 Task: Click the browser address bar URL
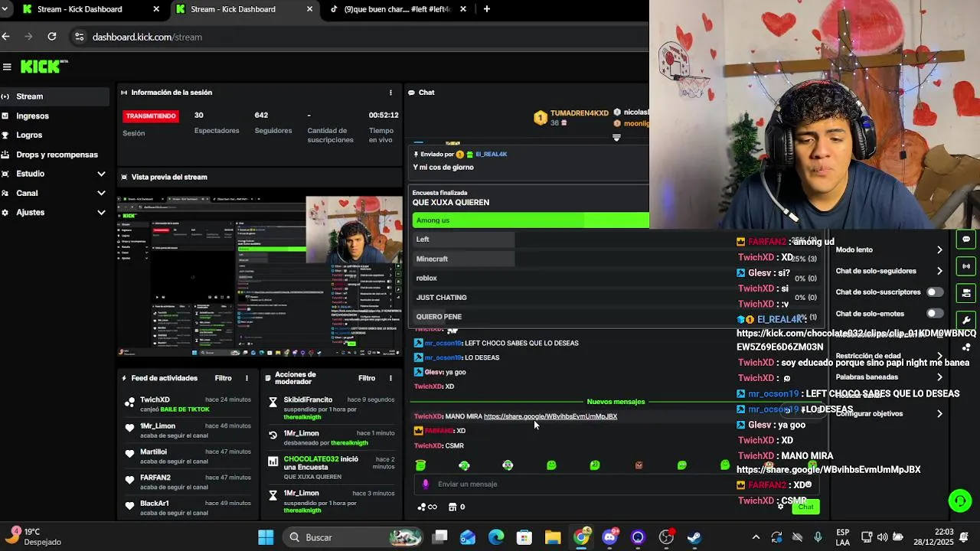pyautogui.click(x=147, y=37)
